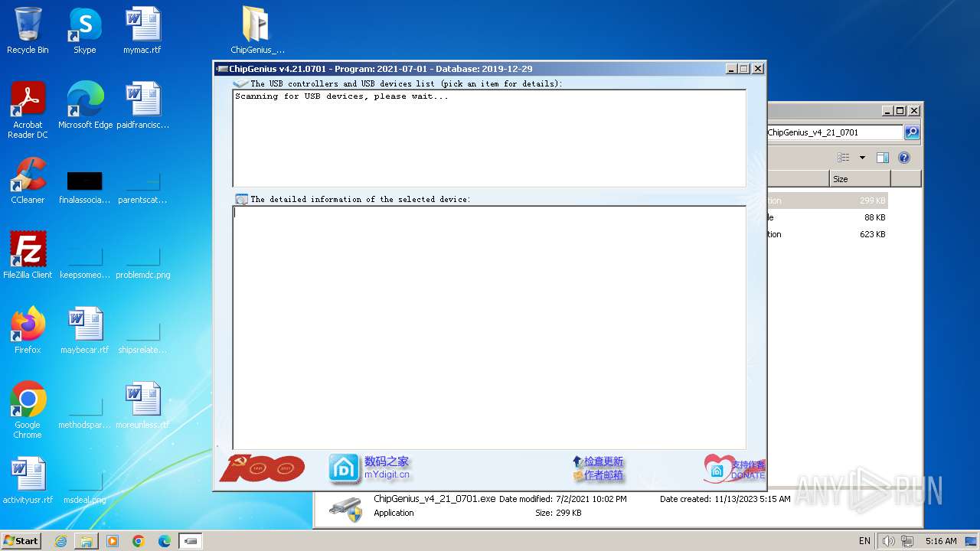Launch Google Chrome desktop shortcut
The image size is (980, 551).
coord(28,410)
